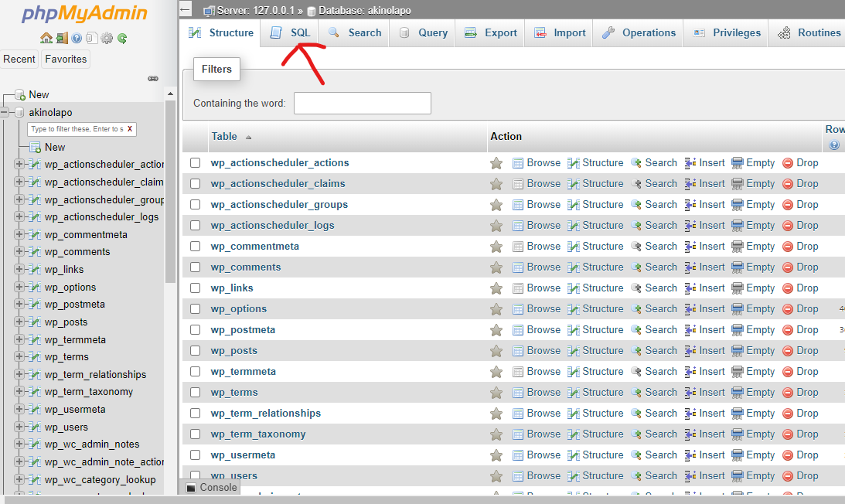Open the phpMyAdmin Home icon
Screen dimensions: 845x504
tap(46, 38)
